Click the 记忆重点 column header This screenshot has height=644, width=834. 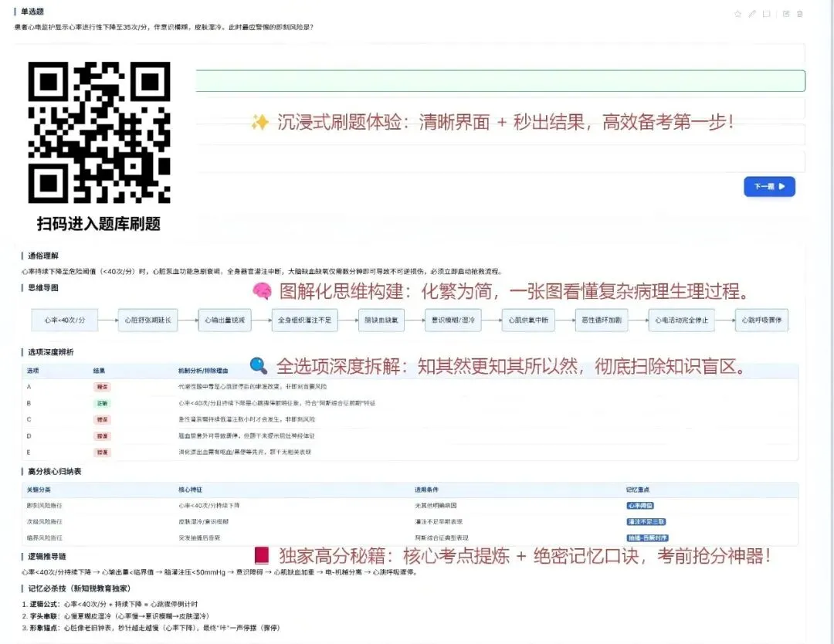(x=638, y=490)
